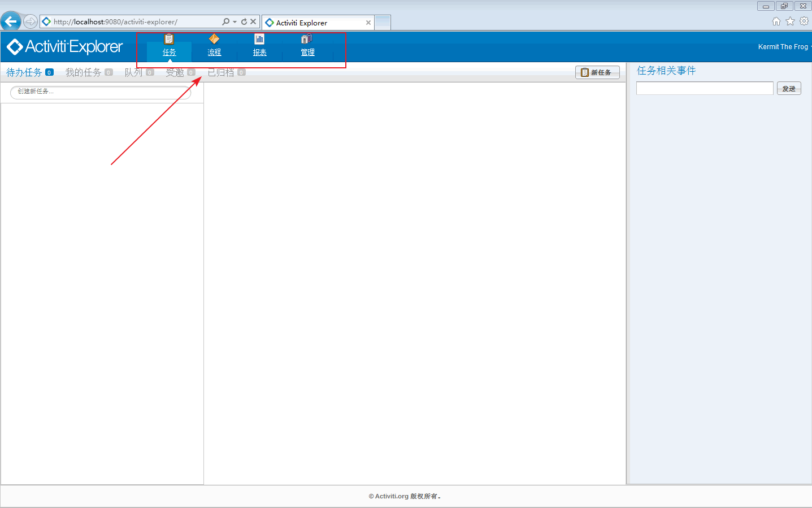The image size is (812, 508).
Task: Click the Activiti.org 版权所有 footer text
Action: (405, 496)
